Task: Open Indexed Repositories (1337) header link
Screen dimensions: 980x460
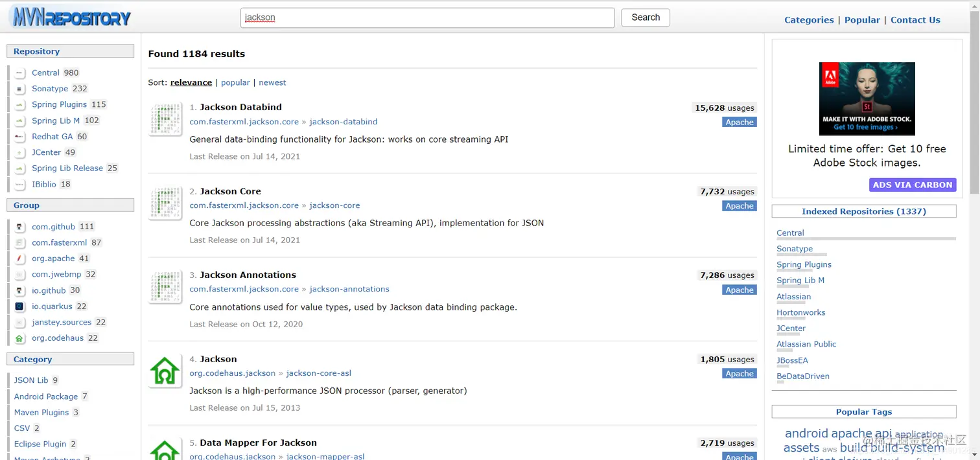Action: pos(864,211)
